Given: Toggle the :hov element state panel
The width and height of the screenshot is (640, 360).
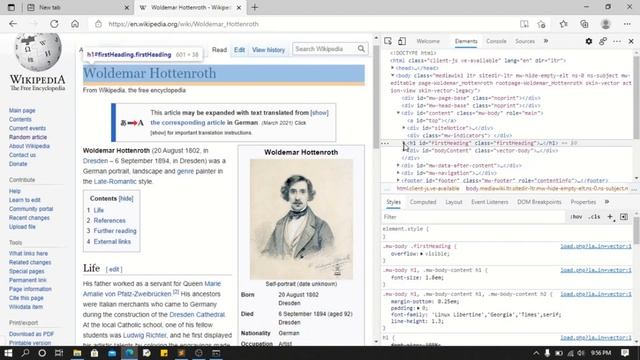Looking at the screenshot, I should (x=576, y=217).
